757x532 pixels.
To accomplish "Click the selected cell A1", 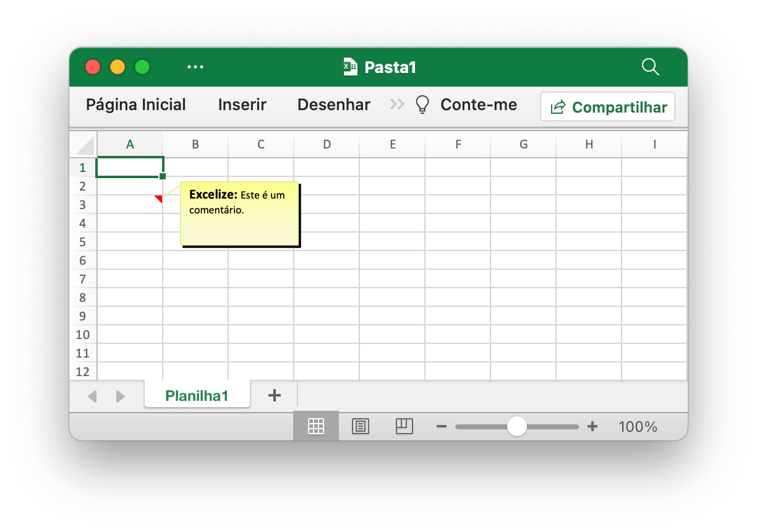I will tap(130, 167).
